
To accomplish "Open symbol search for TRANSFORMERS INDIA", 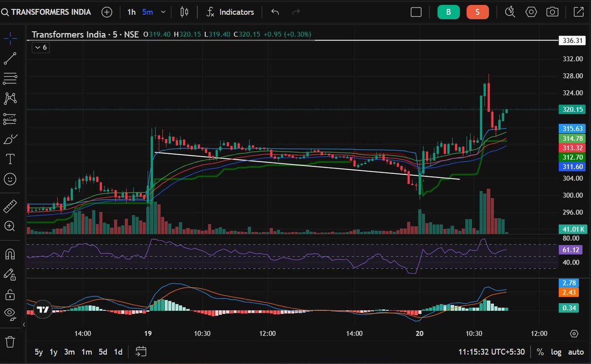I will point(46,12).
